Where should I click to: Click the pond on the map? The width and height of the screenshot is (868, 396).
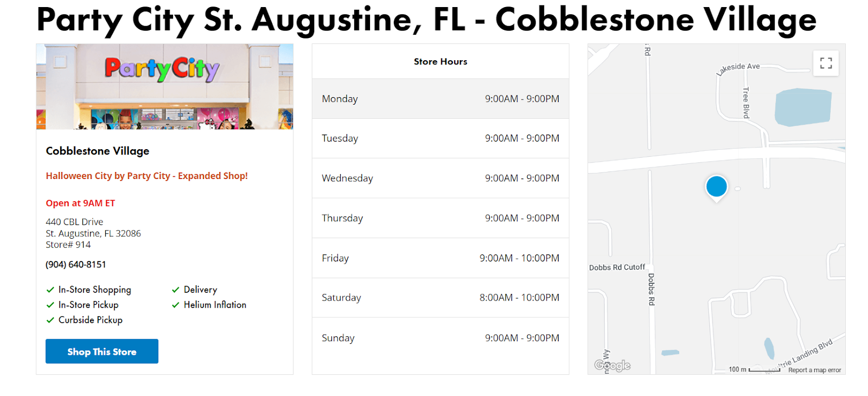click(x=803, y=107)
